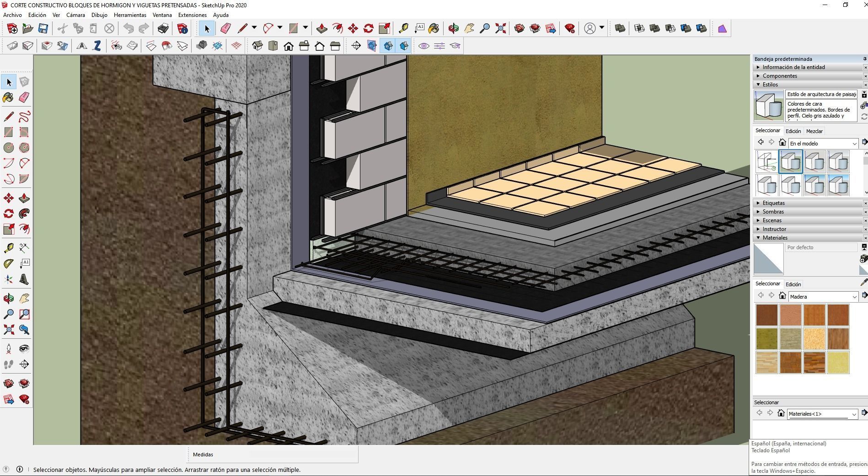Toggle Display Section Fill button

pyautogui.click(x=403, y=46)
